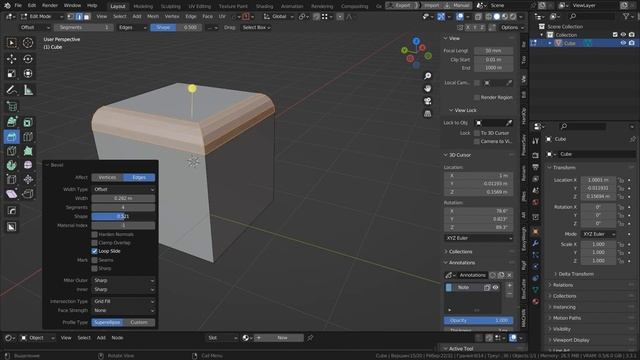640x360 pixels.
Task: Select the Spin tool
Action: pos(11,165)
